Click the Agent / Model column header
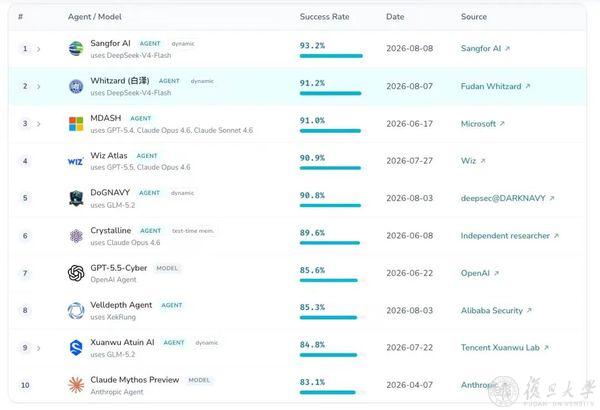Image resolution: width=600 pixels, height=410 pixels. [95, 17]
